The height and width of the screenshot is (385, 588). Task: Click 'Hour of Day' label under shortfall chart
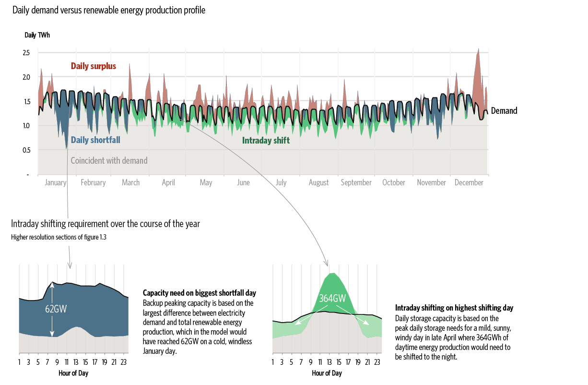73,373
